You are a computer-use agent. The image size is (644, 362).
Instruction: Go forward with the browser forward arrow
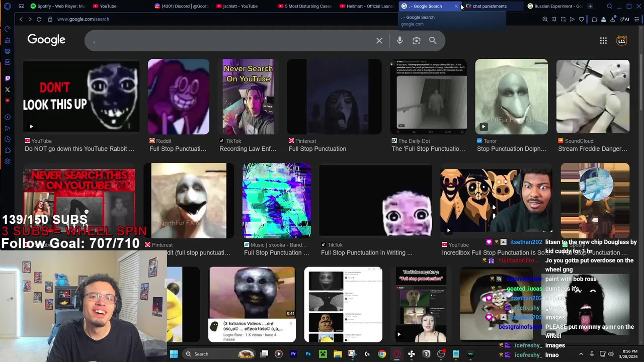coord(30,19)
